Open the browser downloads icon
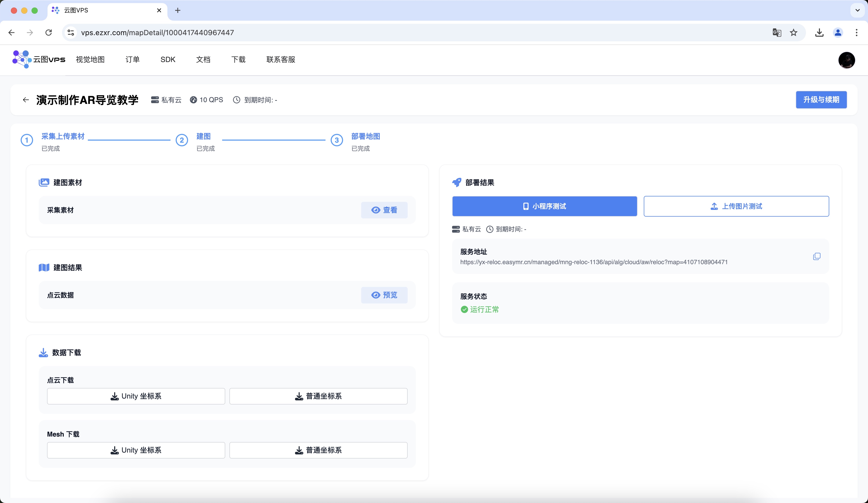This screenshot has width=868, height=503. (x=819, y=32)
